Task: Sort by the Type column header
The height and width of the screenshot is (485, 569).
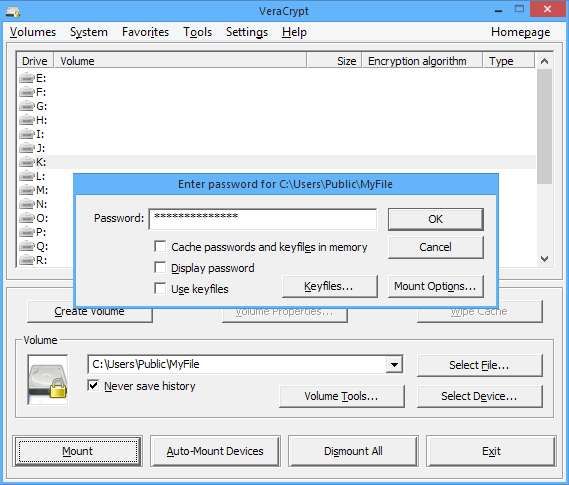Action: [x=509, y=61]
